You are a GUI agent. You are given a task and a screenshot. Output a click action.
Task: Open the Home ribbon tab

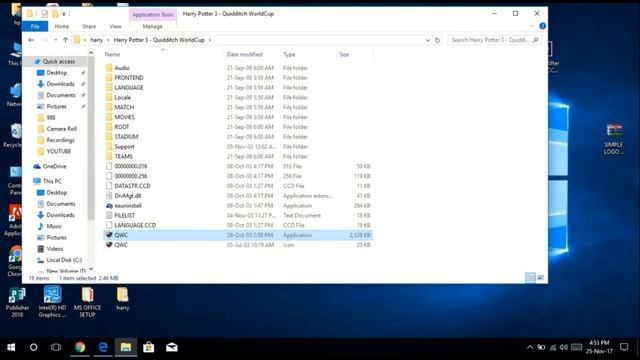(62, 26)
